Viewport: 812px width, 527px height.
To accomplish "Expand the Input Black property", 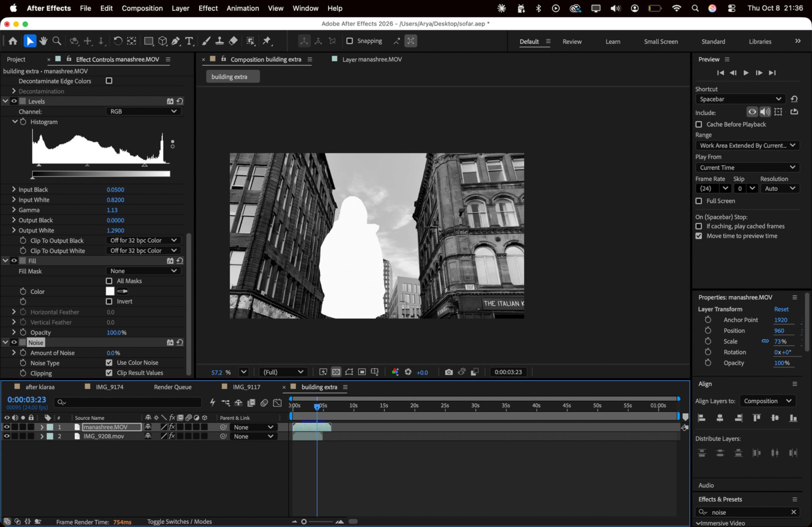I will pos(14,189).
